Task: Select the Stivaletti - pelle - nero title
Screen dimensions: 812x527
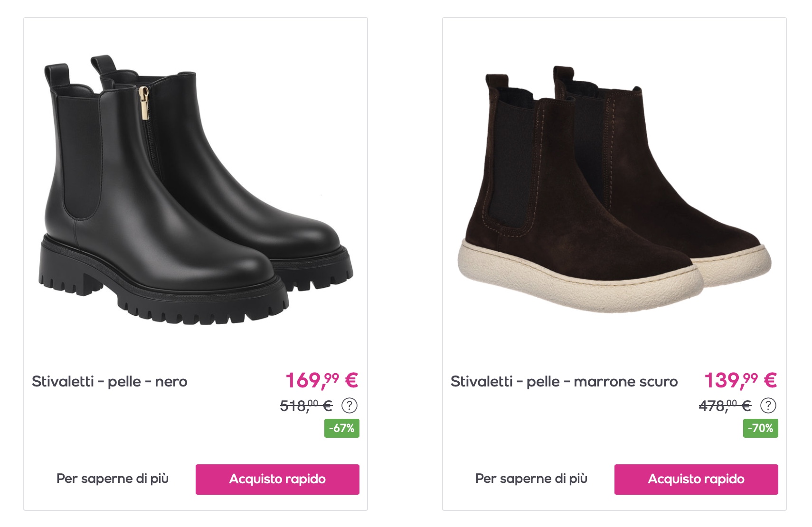Action: tap(110, 382)
